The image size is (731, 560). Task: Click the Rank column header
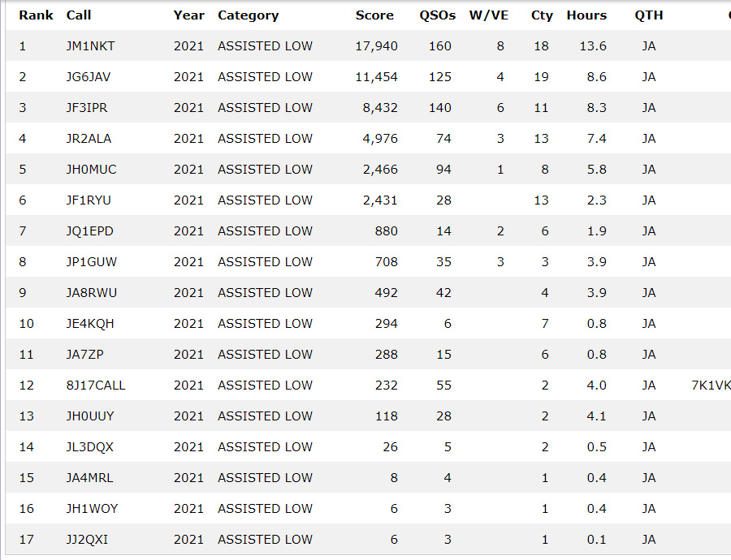tap(36, 15)
